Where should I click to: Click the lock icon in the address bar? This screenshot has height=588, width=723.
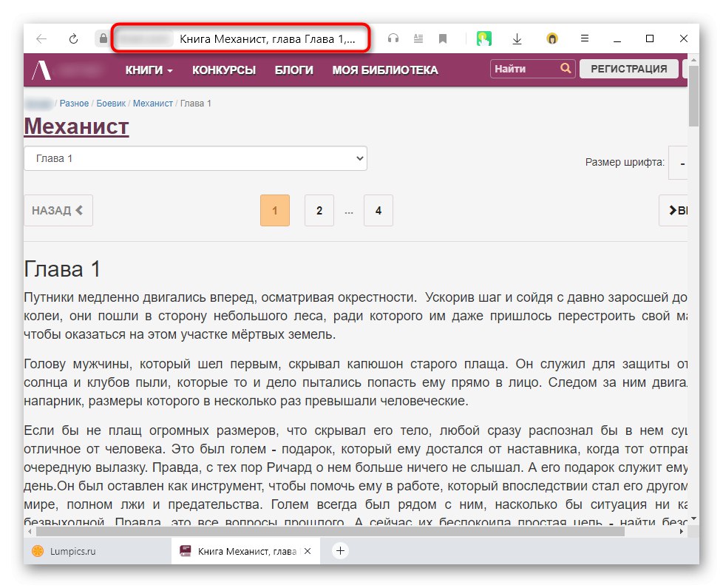click(x=103, y=38)
